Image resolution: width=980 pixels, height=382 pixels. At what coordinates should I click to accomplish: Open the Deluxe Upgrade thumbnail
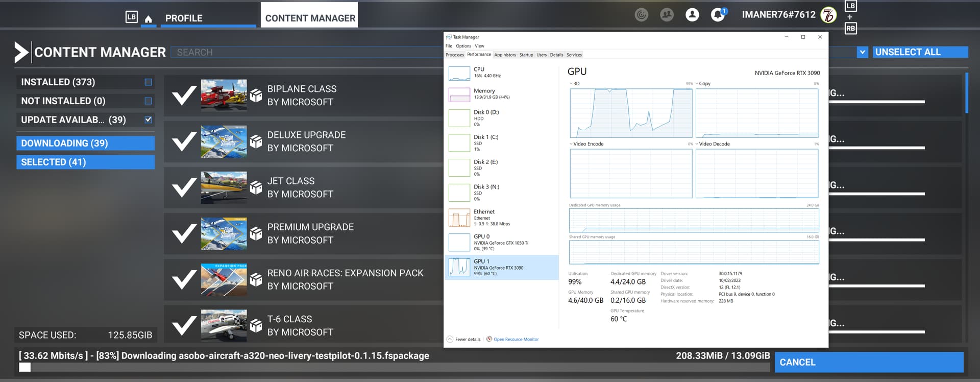(x=224, y=141)
